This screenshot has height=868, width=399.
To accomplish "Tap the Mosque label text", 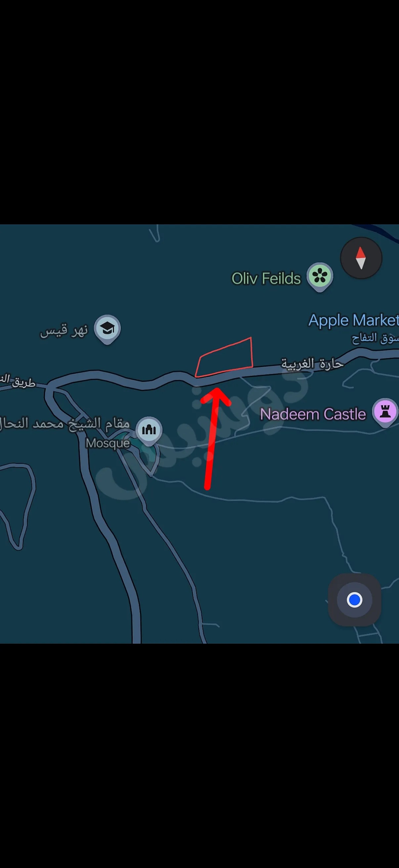I will point(108,443).
